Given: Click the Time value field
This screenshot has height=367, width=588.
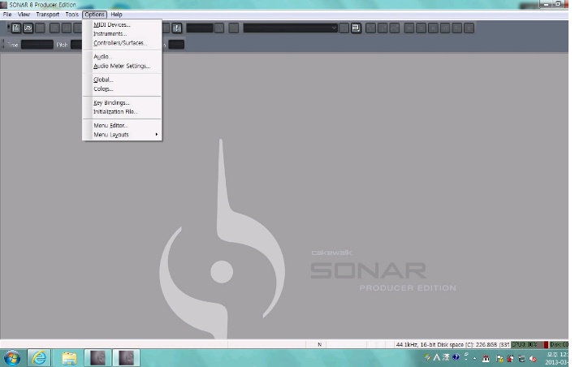Looking at the screenshot, I should pyautogui.click(x=37, y=45).
